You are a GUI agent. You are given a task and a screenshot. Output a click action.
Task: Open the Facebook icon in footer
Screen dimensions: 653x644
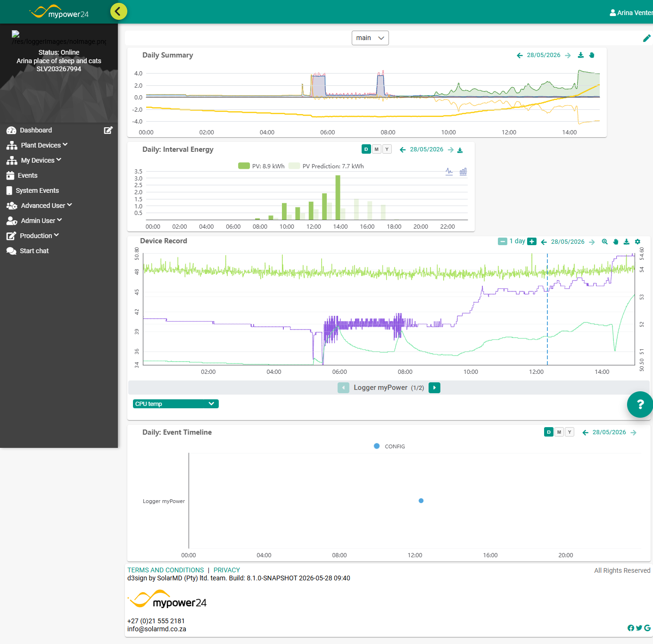click(631, 628)
